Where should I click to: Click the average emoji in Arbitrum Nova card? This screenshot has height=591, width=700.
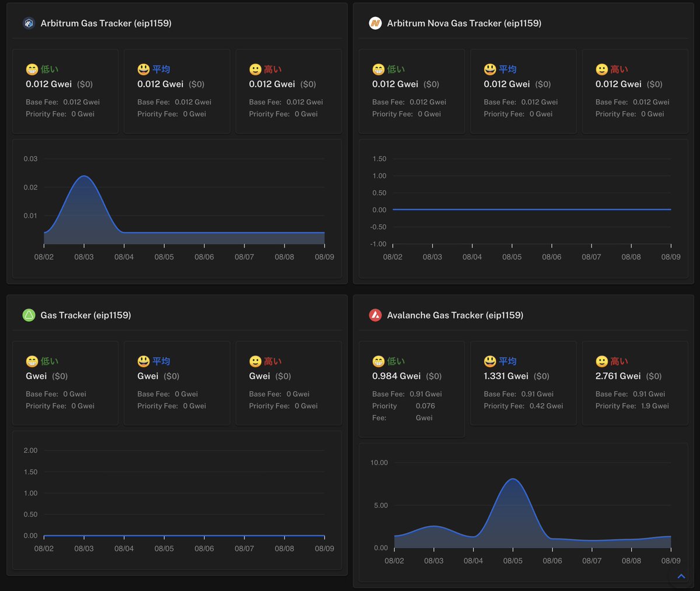point(490,69)
